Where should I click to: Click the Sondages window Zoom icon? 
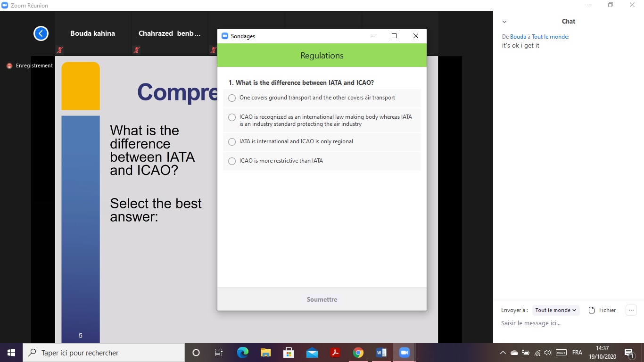pos(225,36)
